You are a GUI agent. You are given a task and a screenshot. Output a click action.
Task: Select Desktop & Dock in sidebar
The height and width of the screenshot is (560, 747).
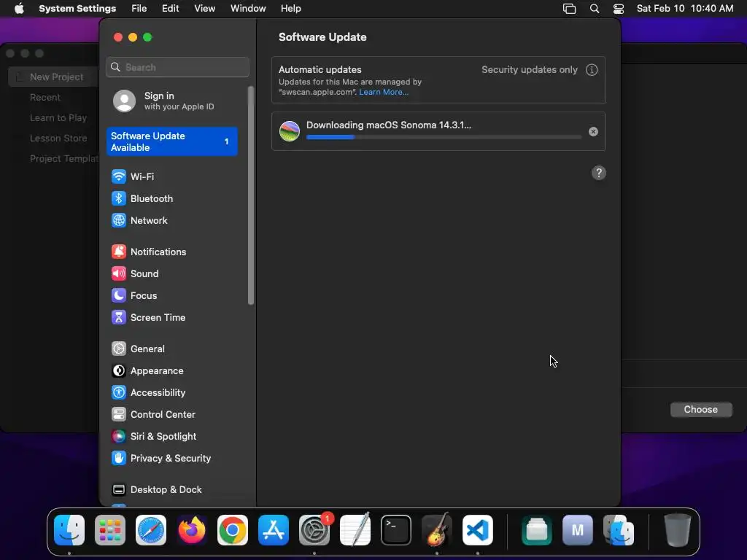[172, 490]
